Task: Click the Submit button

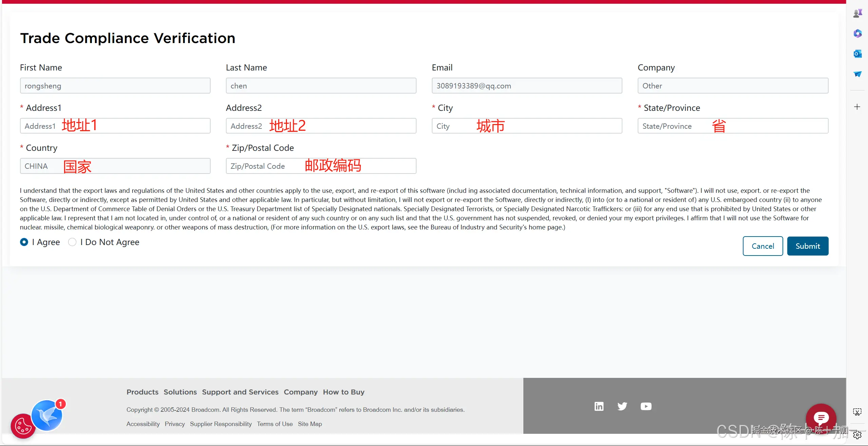Action: tap(807, 246)
